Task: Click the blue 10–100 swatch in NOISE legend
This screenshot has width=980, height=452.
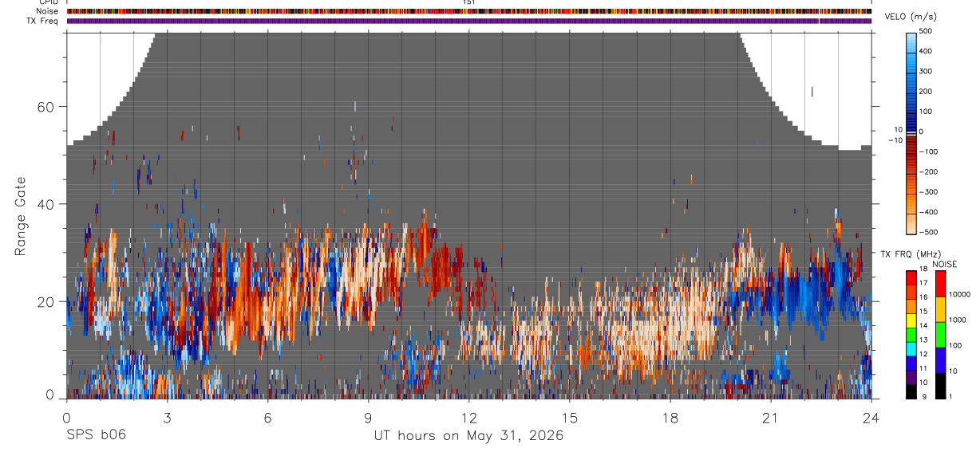Action: pyautogui.click(x=939, y=360)
